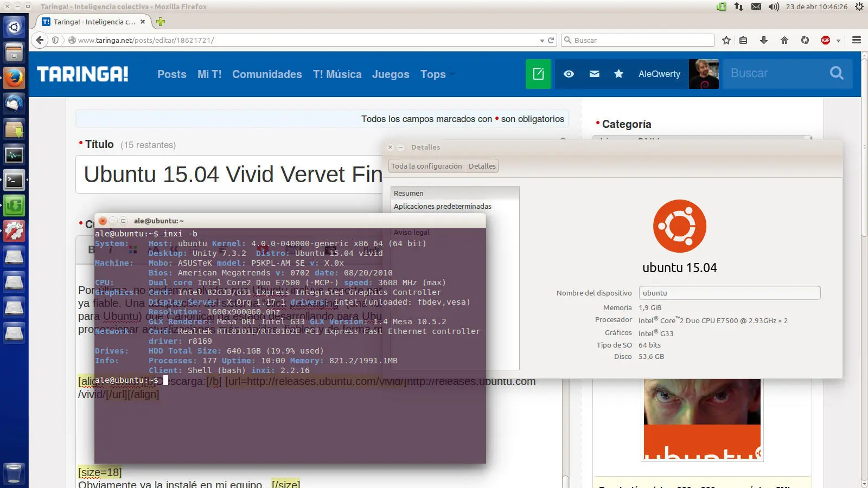Open the Adblock Plus dropdown arrow
Viewport: 868px width, 488px height.
click(838, 41)
